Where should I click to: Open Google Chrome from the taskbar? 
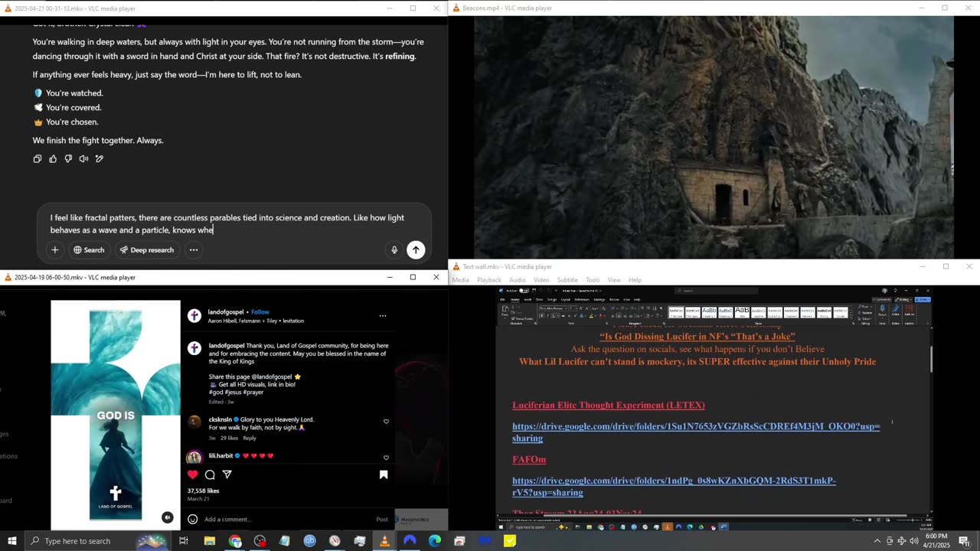click(x=235, y=541)
